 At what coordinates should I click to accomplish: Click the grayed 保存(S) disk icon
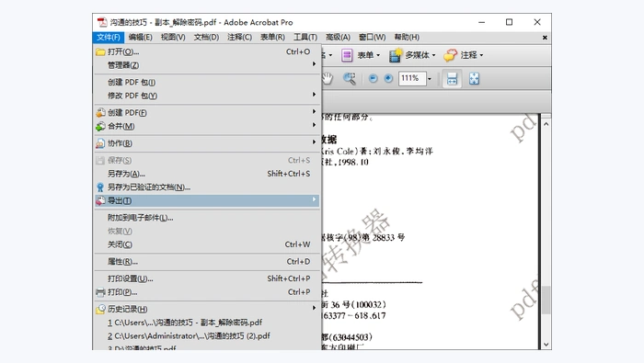(100, 161)
